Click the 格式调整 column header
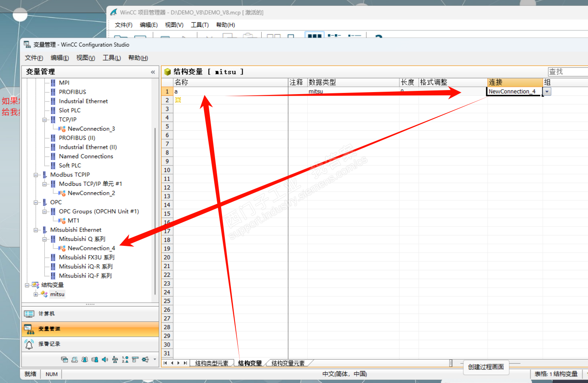Viewport: 588px width, 383px height. [453, 82]
